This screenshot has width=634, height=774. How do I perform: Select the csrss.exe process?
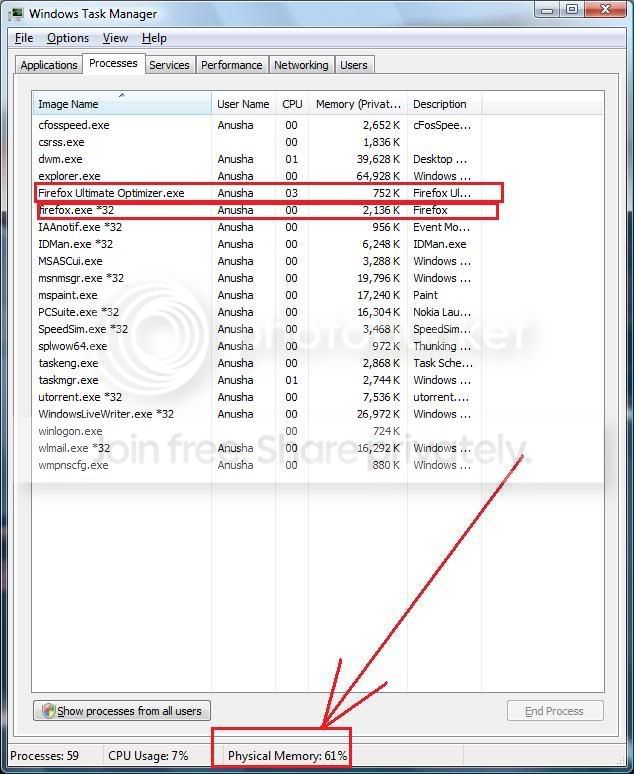[x=257, y=142]
